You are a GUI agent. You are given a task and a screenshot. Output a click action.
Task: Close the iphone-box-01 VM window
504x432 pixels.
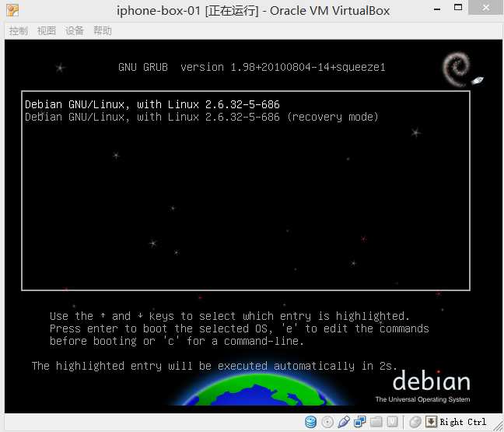[x=485, y=8]
